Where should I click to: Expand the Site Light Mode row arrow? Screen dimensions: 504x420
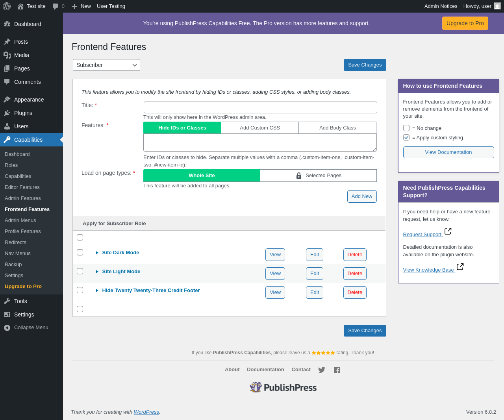[97, 272]
